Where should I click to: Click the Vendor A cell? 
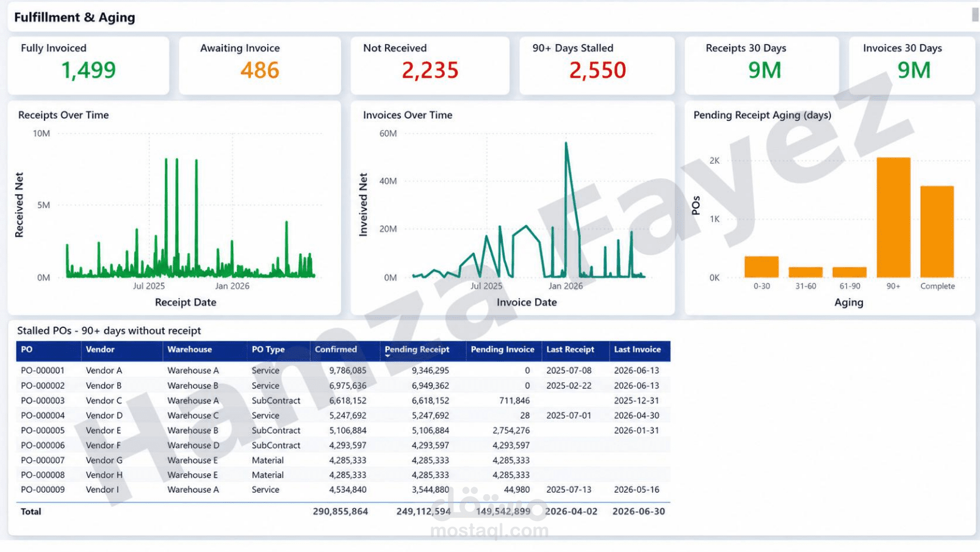104,371
